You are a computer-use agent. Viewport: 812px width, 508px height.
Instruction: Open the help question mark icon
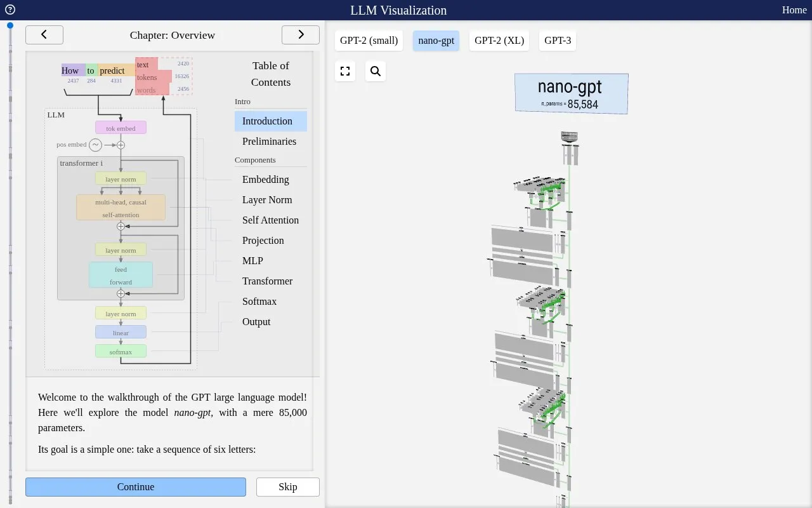10,10
